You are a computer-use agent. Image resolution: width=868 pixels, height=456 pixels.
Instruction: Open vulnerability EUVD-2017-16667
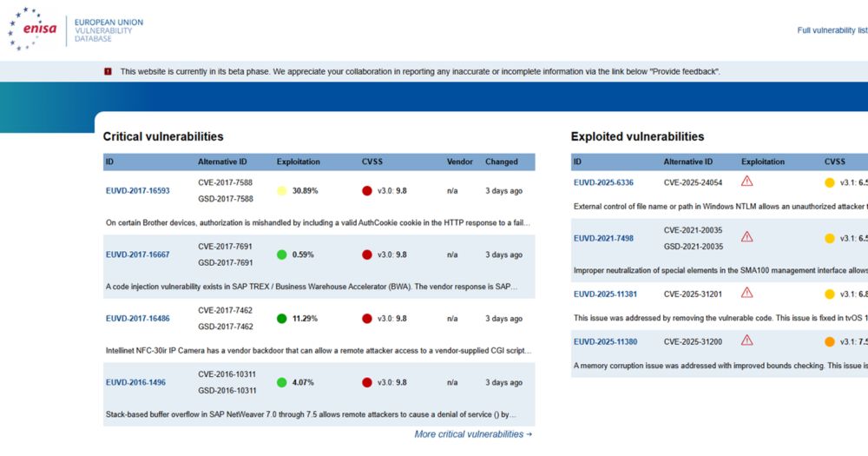pos(137,254)
